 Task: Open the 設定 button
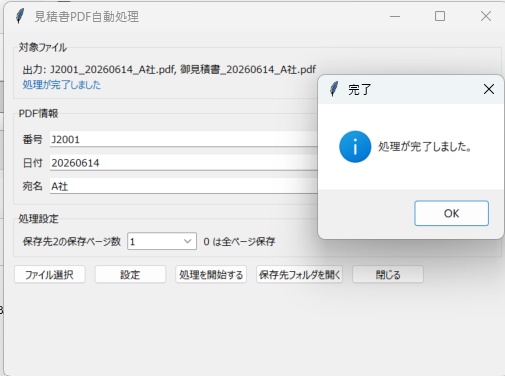pyautogui.click(x=130, y=275)
